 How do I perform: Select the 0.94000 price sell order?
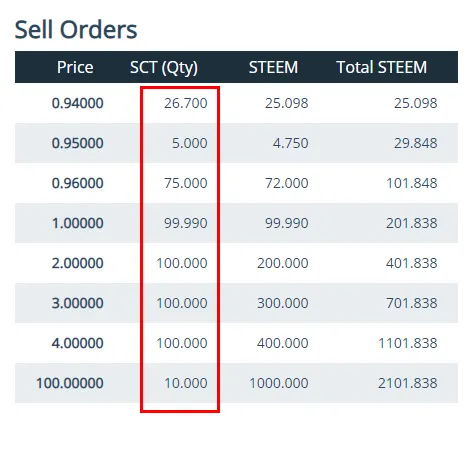point(236,103)
